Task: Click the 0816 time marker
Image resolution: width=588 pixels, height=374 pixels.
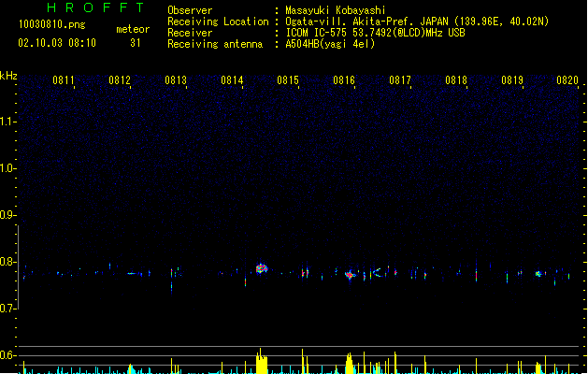Action: coord(344,80)
